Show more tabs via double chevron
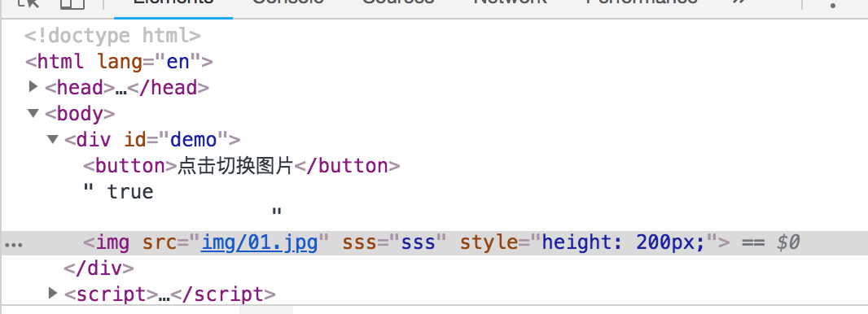The height and width of the screenshot is (314, 868). tap(739, 2)
